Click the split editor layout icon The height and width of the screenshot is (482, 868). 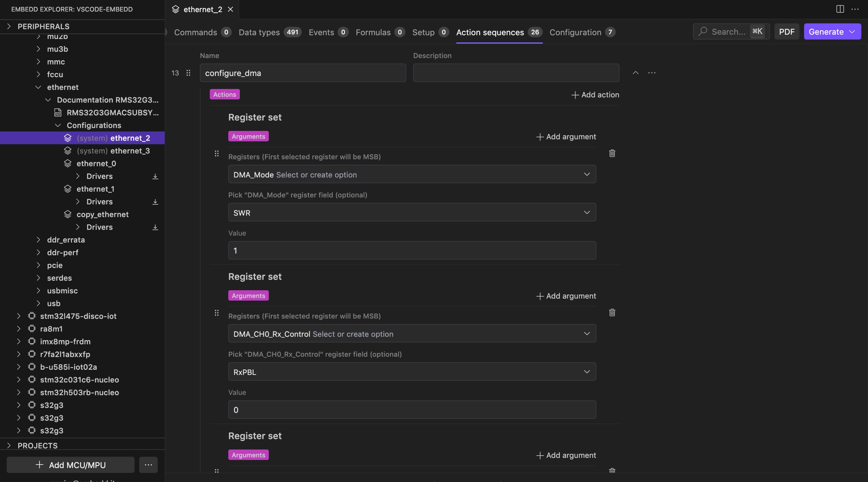tap(840, 9)
